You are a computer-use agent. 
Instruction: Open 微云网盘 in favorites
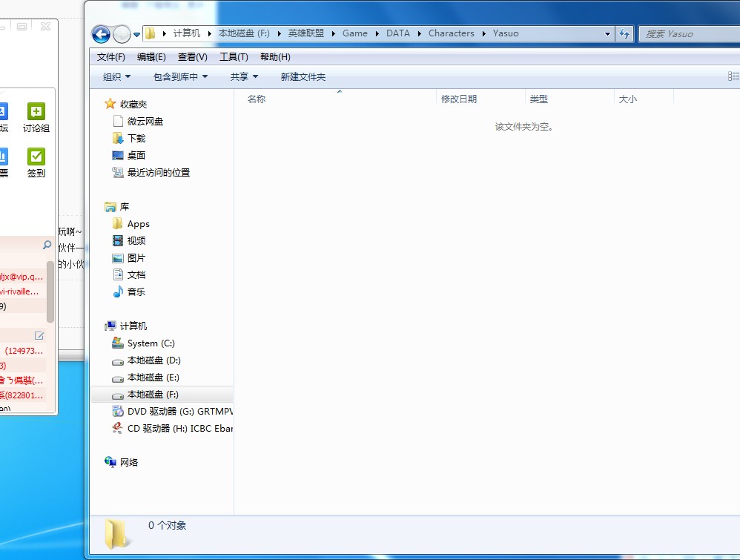click(x=145, y=122)
